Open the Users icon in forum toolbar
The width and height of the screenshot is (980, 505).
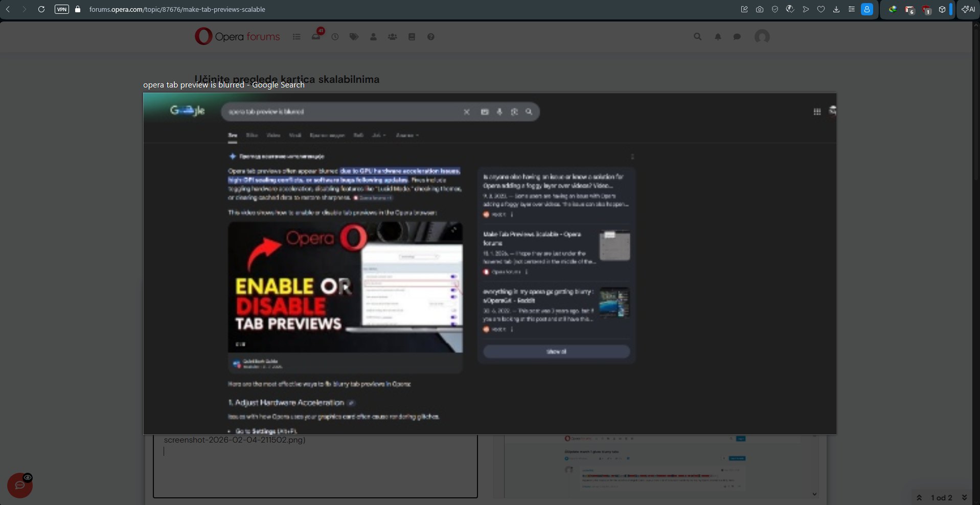373,36
